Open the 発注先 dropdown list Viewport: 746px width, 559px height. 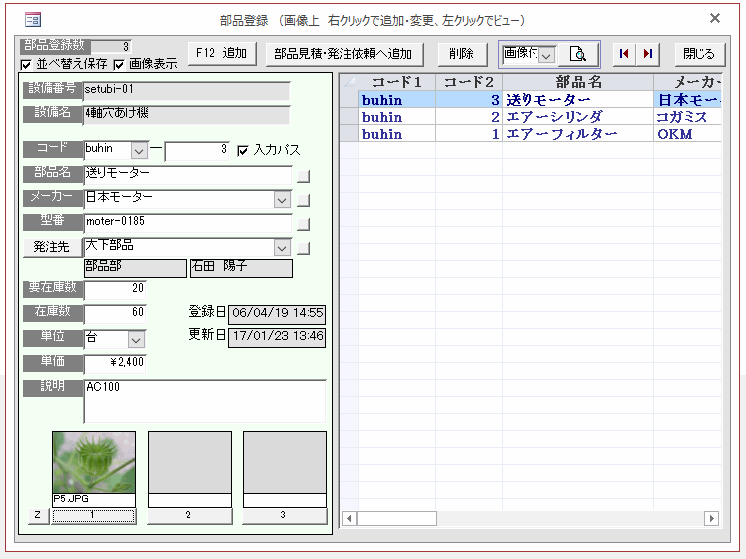pos(282,248)
